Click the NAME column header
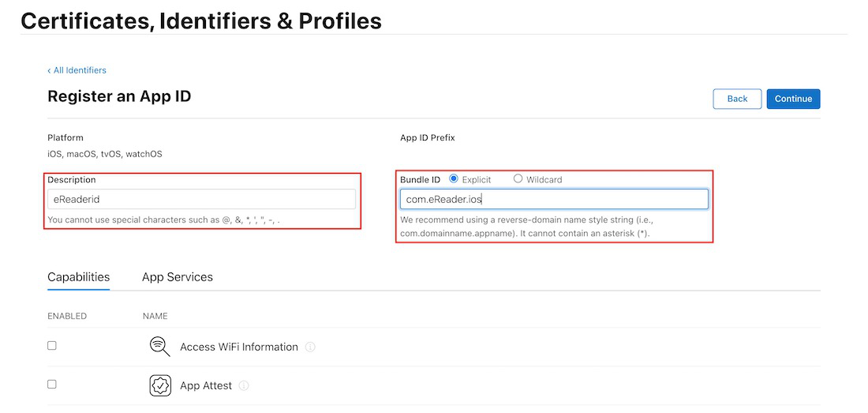The height and width of the screenshot is (413, 868). pos(155,316)
